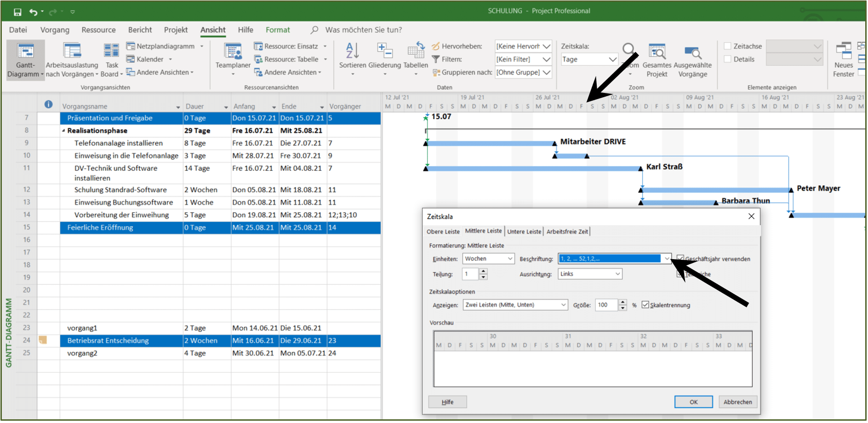Confirm dialog with OK button
The height and width of the screenshot is (423, 868).
[693, 402]
